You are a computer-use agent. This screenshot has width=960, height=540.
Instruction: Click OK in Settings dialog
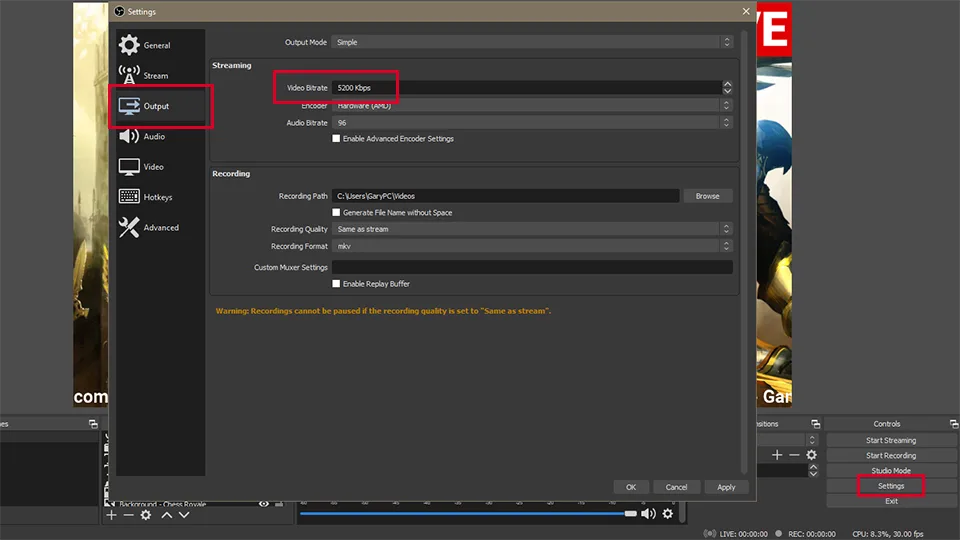coord(631,487)
